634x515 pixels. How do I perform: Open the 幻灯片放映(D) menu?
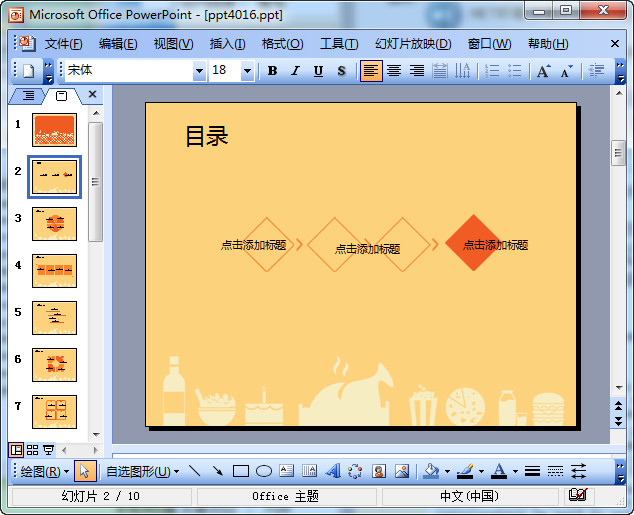[413, 44]
